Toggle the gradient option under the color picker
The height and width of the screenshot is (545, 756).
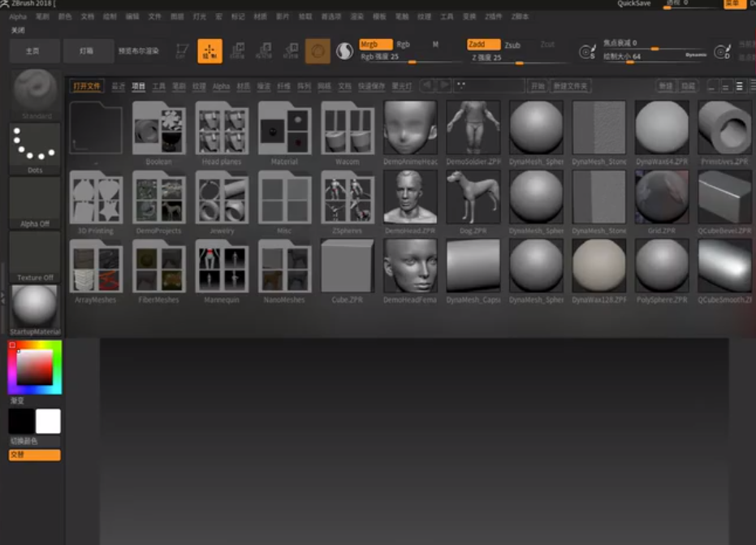[17, 400]
